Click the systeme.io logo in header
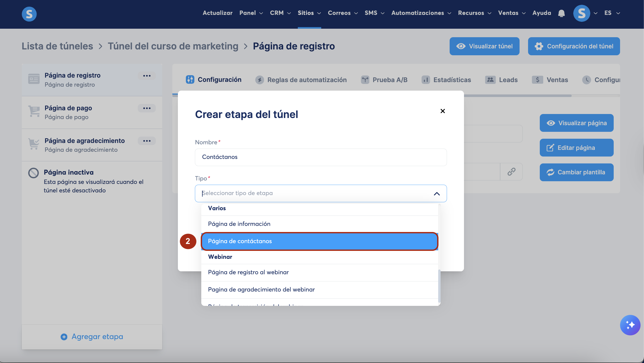The image size is (644, 363). click(29, 14)
